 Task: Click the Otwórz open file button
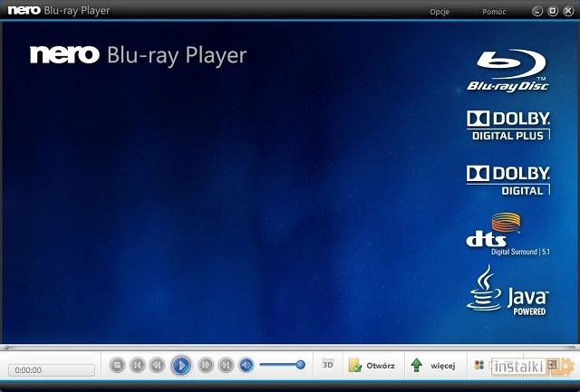tap(372, 366)
